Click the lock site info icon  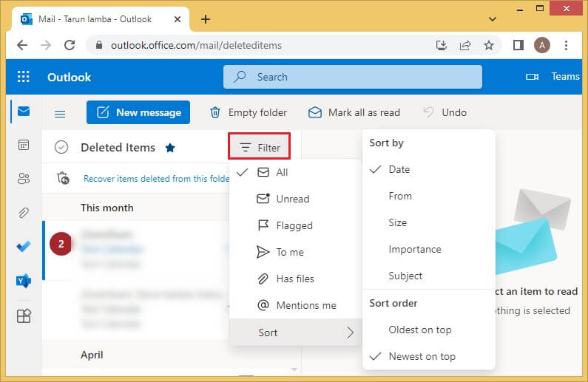click(99, 45)
